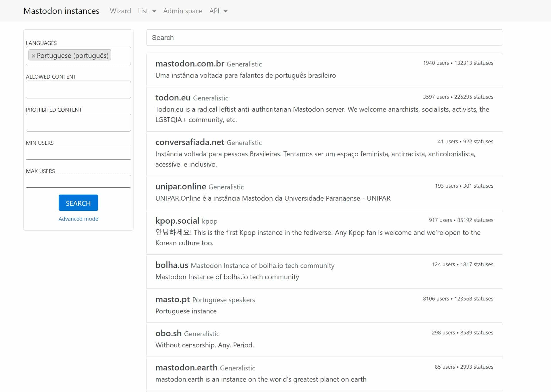This screenshot has width=551, height=392.
Task: Focus the top Search text box
Action: [x=324, y=38]
